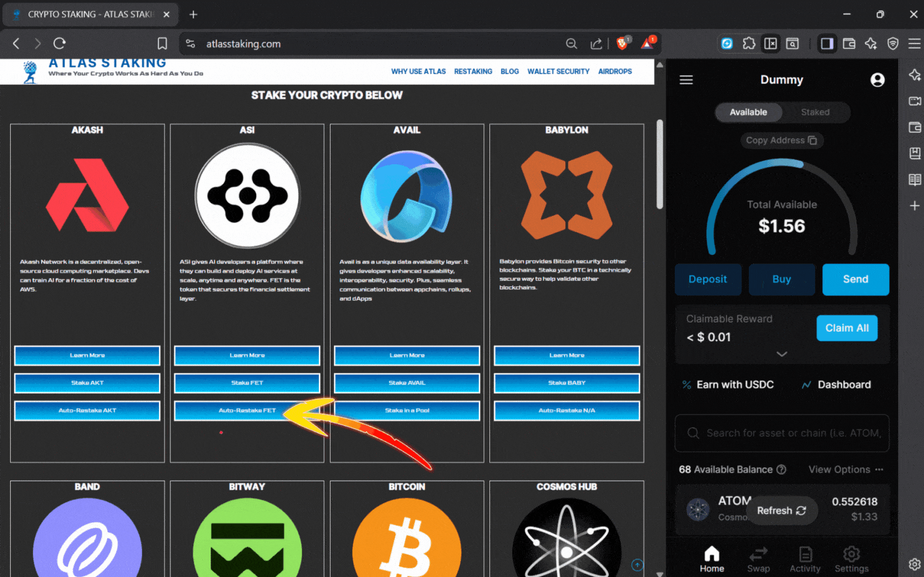Image resolution: width=924 pixels, height=577 pixels.
Task: Select the Home icon in the wallet nav
Action: pos(712,558)
